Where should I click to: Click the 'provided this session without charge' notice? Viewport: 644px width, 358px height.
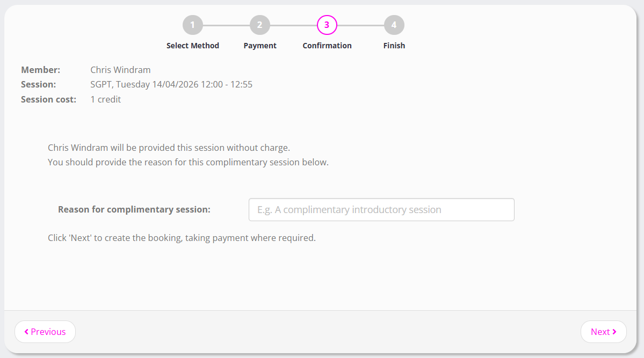[x=169, y=148]
